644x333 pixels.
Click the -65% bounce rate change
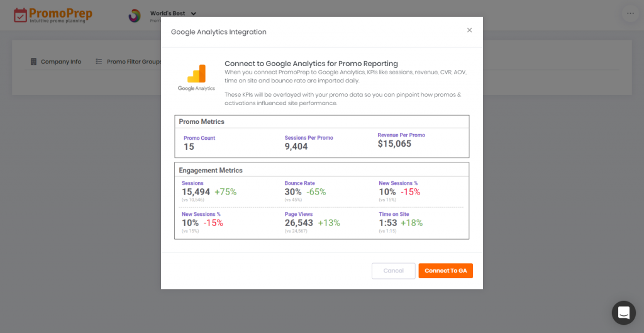316,192
